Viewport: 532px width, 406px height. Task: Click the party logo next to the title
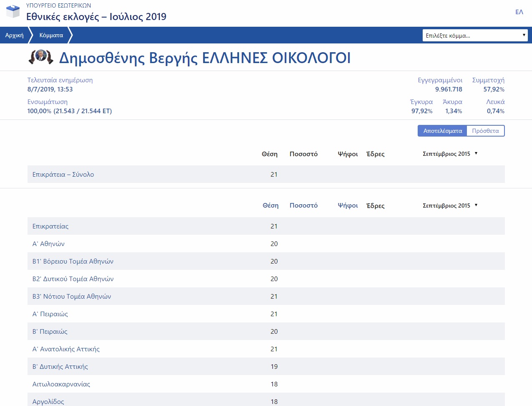41,57
